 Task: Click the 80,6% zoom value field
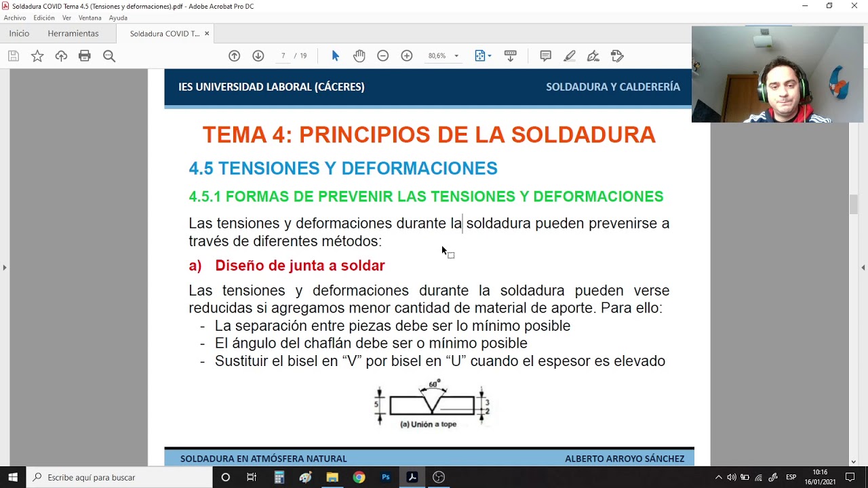[437, 56]
